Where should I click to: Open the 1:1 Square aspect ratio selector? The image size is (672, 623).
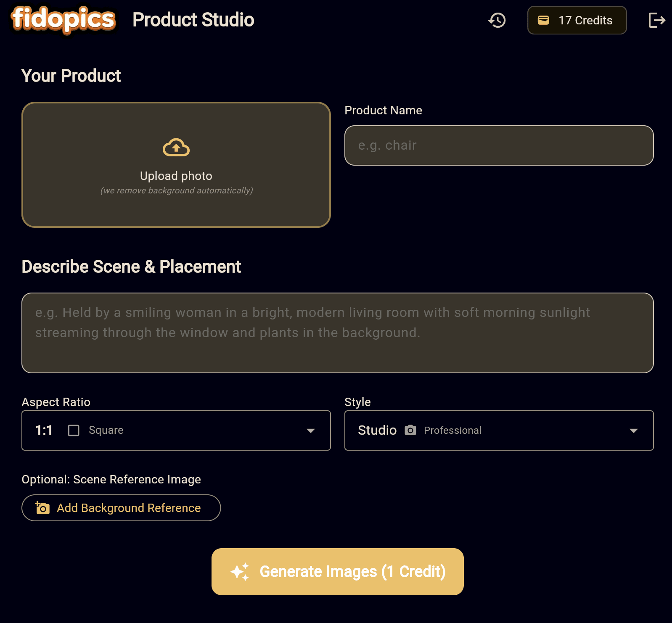pos(176,430)
